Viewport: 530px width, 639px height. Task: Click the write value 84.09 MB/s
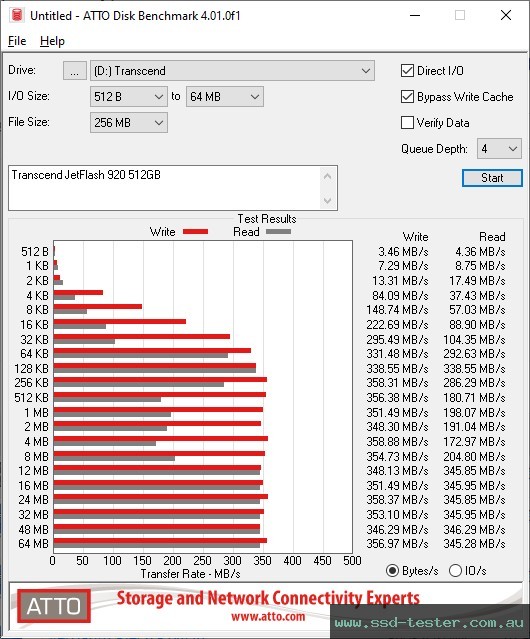pyautogui.click(x=400, y=295)
